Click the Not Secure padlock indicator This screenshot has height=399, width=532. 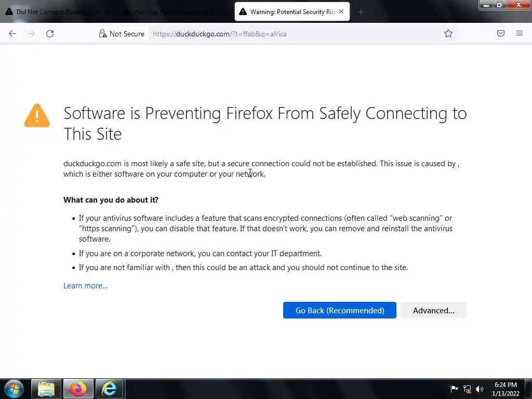(122, 34)
